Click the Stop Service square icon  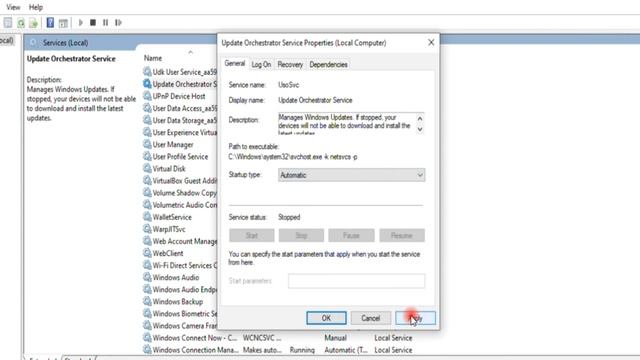pyautogui.click(x=93, y=22)
